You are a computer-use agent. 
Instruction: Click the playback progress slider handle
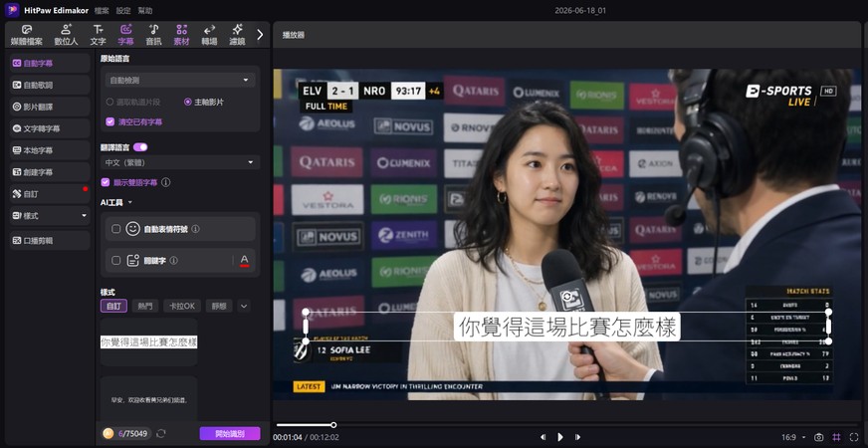[x=333, y=425]
